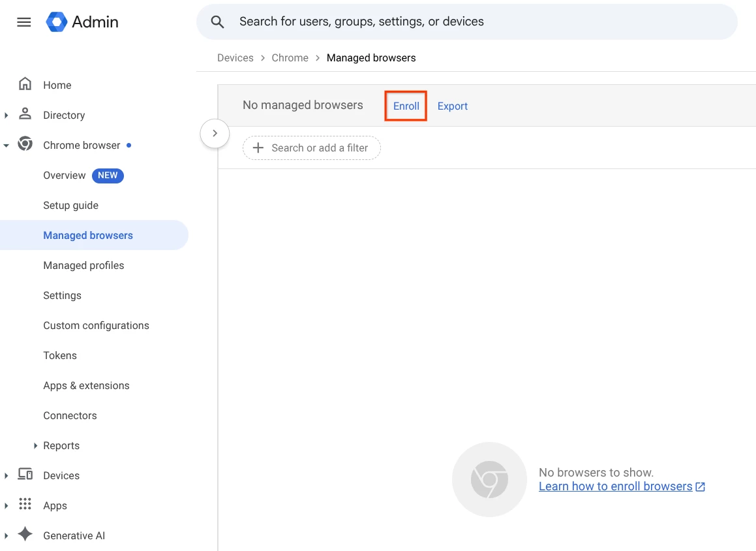Expand the Devices section arrow
This screenshot has width=756, height=551.
pos(7,476)
